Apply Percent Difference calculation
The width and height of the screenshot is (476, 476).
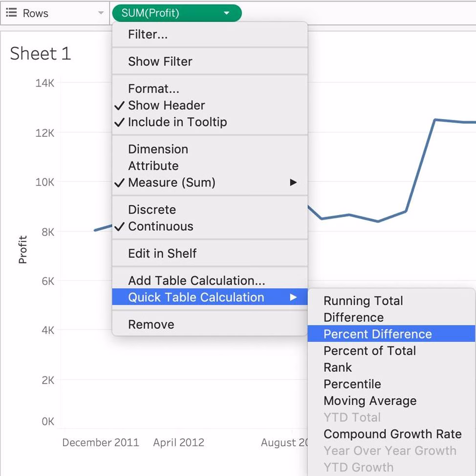(x=377, y=334)
